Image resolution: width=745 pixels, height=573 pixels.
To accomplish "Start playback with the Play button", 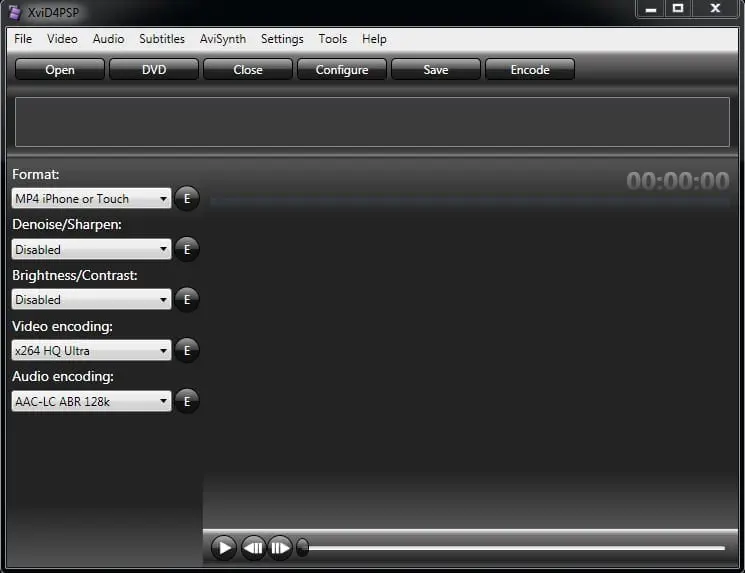I will [x=223, y=548].
